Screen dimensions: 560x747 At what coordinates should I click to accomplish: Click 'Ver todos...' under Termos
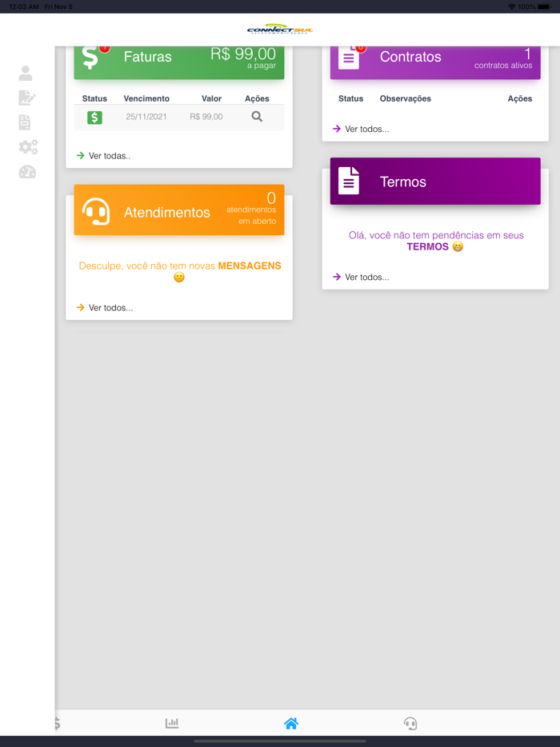(366, 278)
